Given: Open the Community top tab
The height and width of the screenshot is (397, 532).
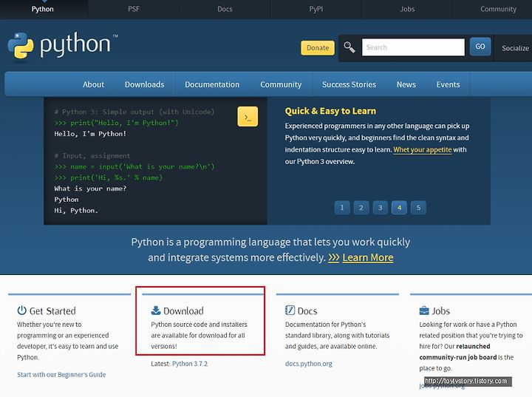Looking at the screenshot, I should click(498, 9).
